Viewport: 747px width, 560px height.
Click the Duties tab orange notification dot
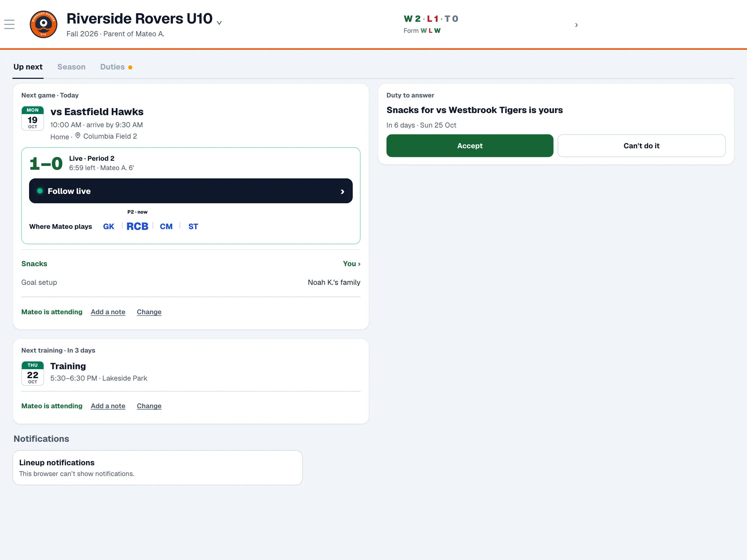click(130, 67)
